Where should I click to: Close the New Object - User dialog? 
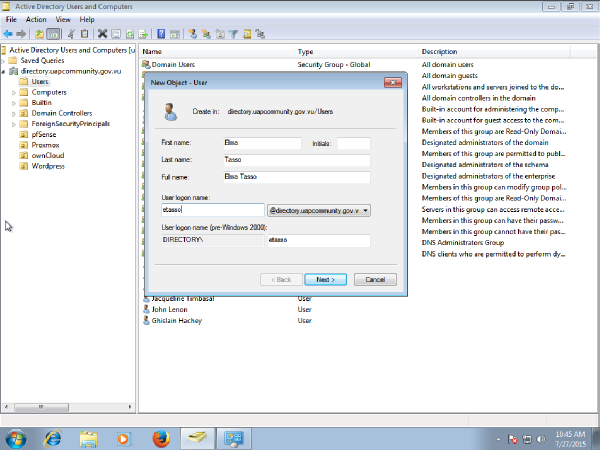coord(393,83)
